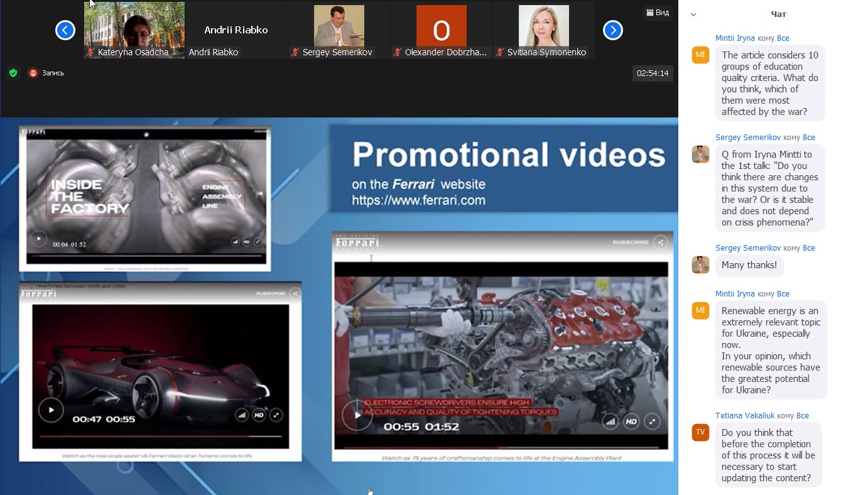868x495 pixels.
Task: Click the HD icon on the Gran Turismo video
Action: pyautogui.click(x=259, y=415)
